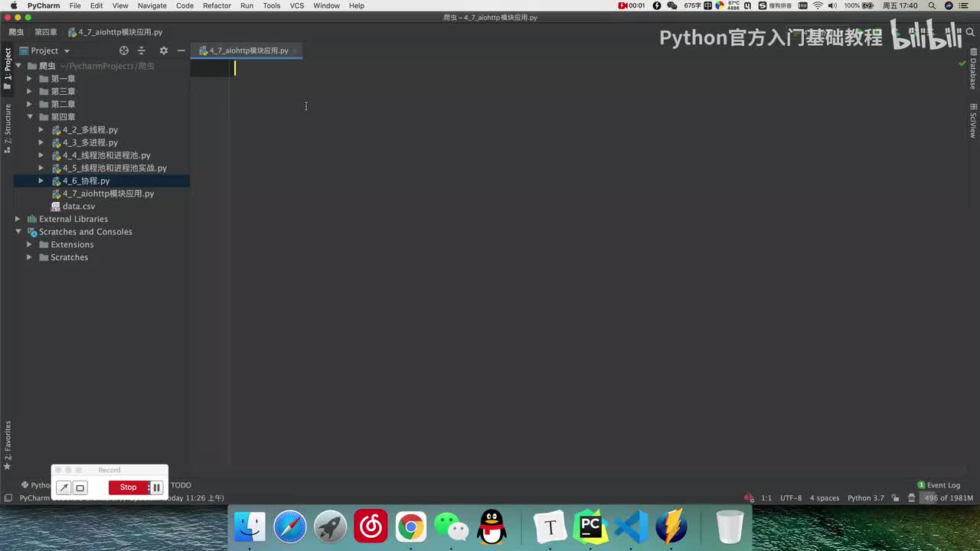
Task: Open the Structure side panel
Action: click(x=8, y=129)
